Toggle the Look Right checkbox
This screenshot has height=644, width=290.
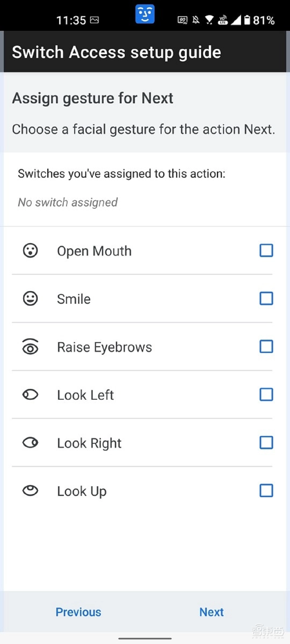[266, 443]
